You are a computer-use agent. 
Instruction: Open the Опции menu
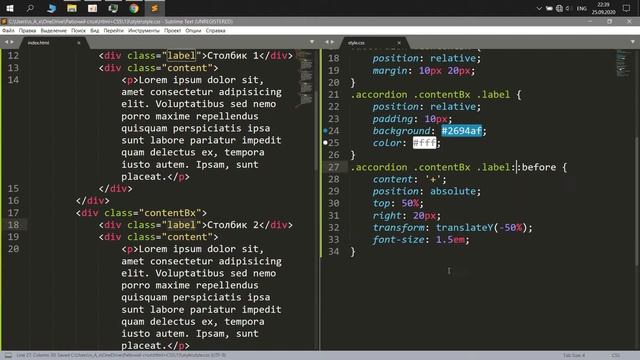pyautogui.click(x=193, y=31)
